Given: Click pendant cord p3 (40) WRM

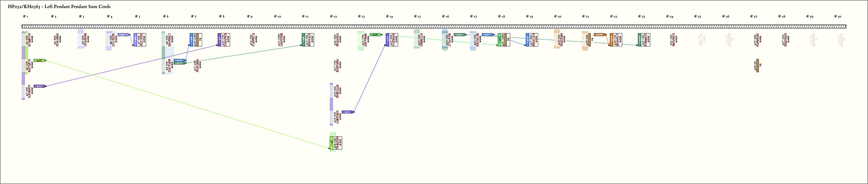Looking at the screenshot, I should pos(29,91).
